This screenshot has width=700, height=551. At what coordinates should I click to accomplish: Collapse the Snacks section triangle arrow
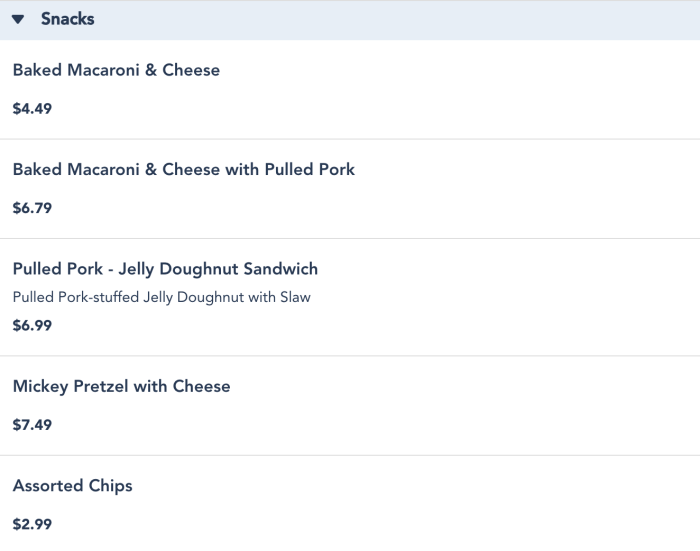point(18,20)
